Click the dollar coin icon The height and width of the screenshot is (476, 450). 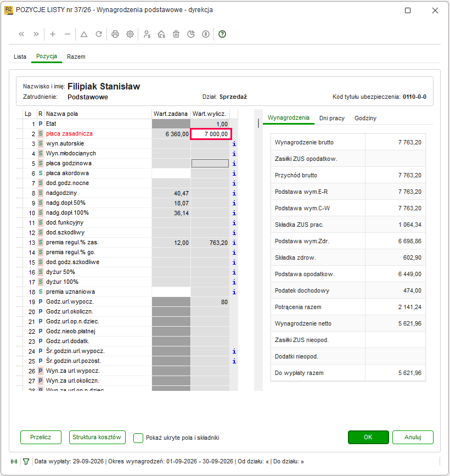pyautogui.click(x=206, y=34)
